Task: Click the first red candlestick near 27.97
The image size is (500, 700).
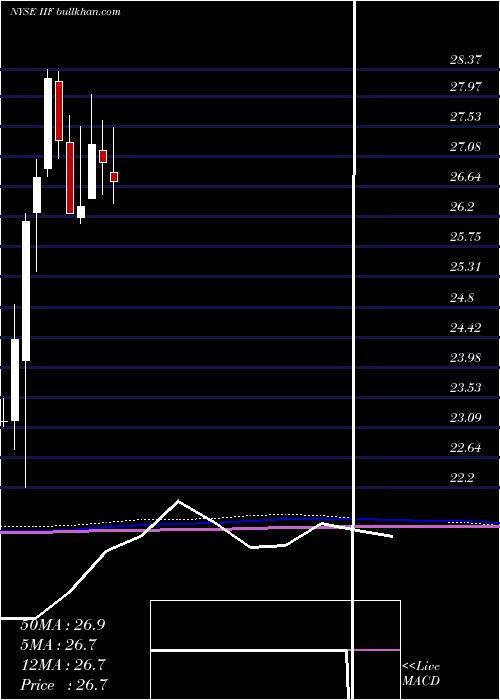Action: [59, 111]
